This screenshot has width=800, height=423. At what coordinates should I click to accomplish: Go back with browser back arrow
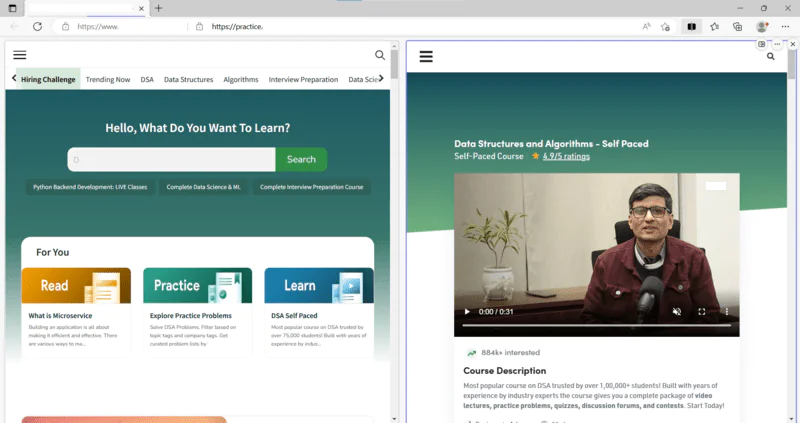point(14,27)
